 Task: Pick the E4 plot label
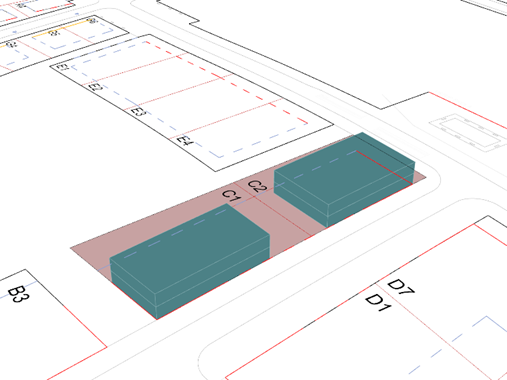click(185, 140)
